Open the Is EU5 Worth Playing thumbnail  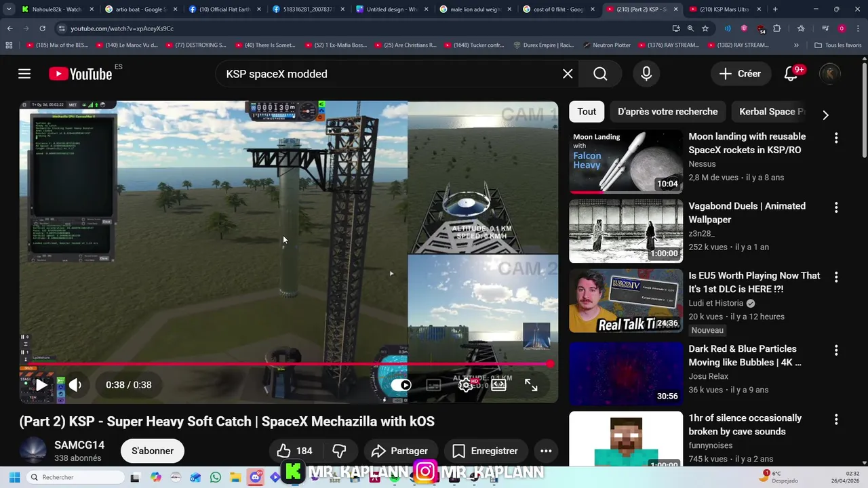pos(626,300)
